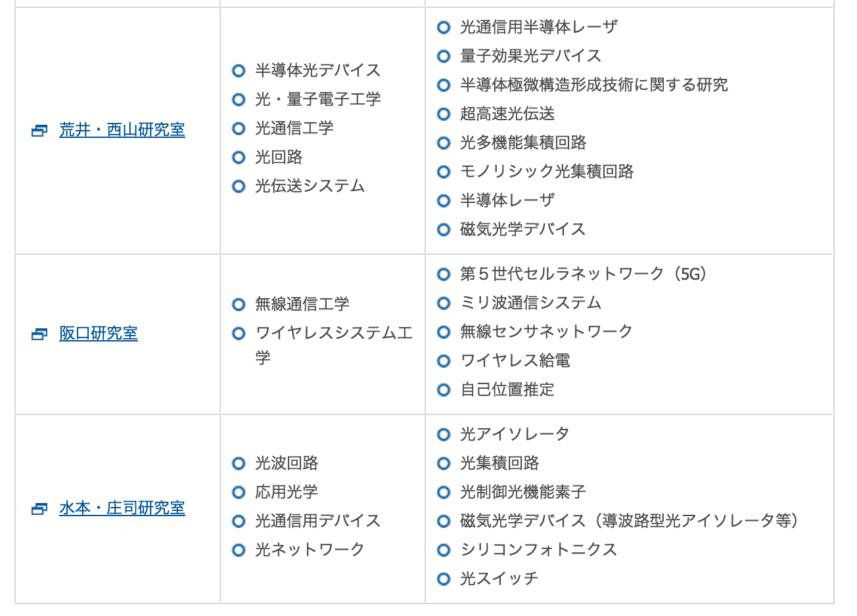Click the 光・量子電子工学 item
This screenshot has width=857, height=616.
coord(318,99)
